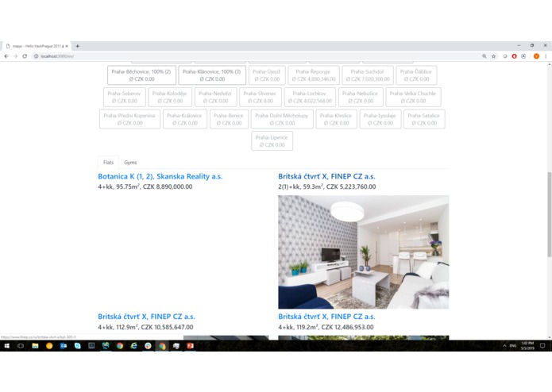Select the Praha-Lipence district button

(272, 141)
